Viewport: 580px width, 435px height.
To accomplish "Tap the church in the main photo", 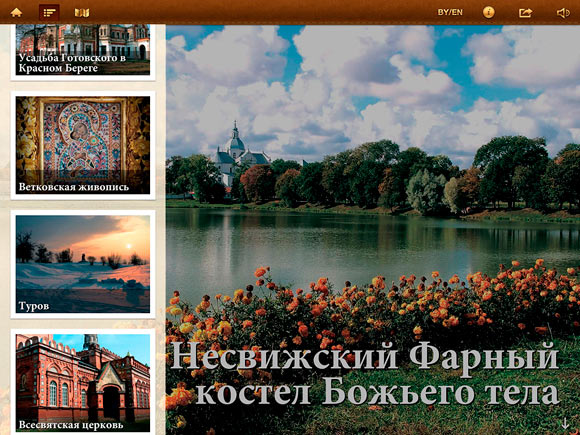I will coord(239,154).
